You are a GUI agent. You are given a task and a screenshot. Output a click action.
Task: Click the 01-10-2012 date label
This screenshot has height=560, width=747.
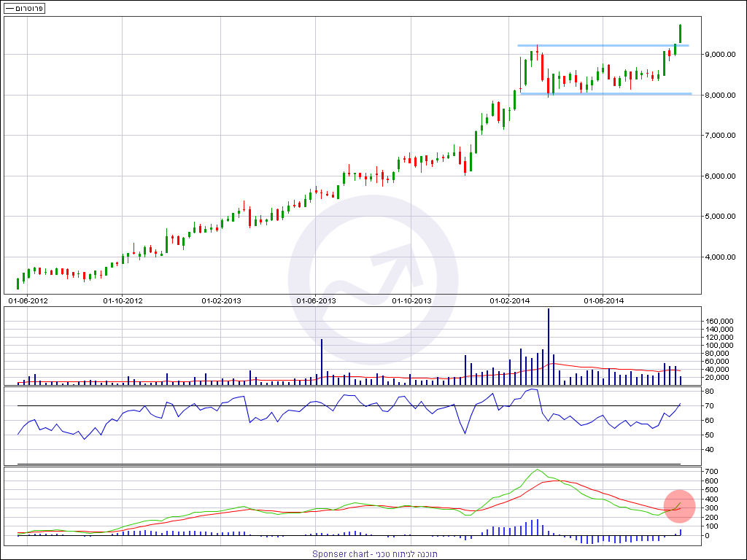click(122, 300)
